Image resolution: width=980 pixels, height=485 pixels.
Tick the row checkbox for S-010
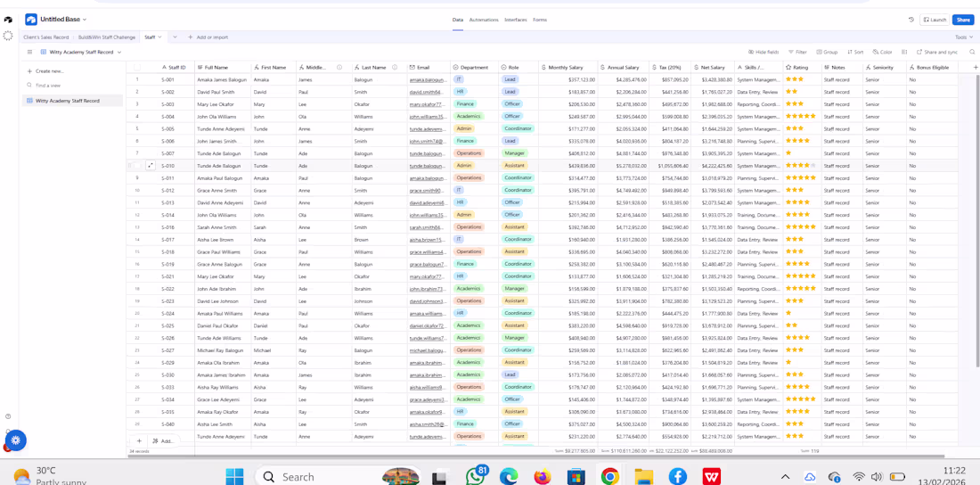137,166
